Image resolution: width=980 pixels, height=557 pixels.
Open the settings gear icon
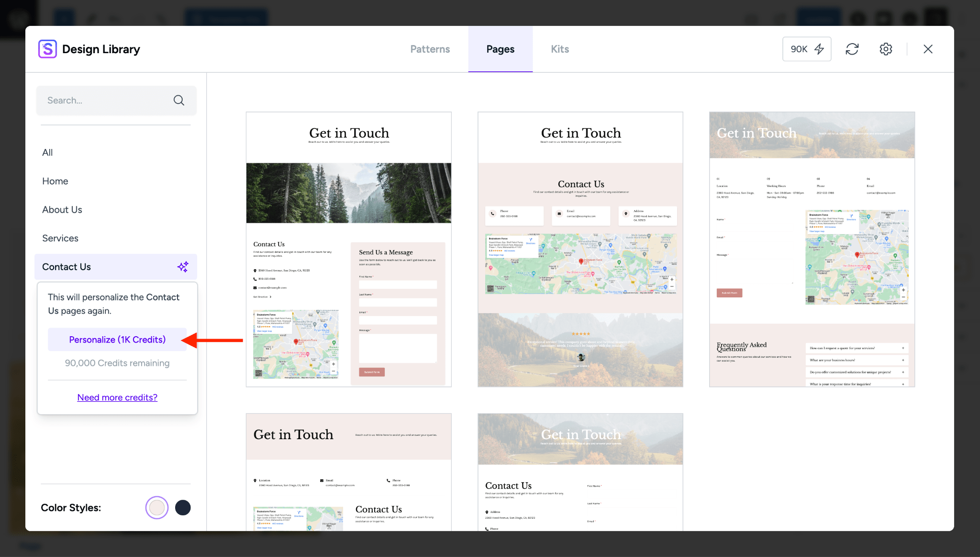pyautogui.click(x=886, y=49)
